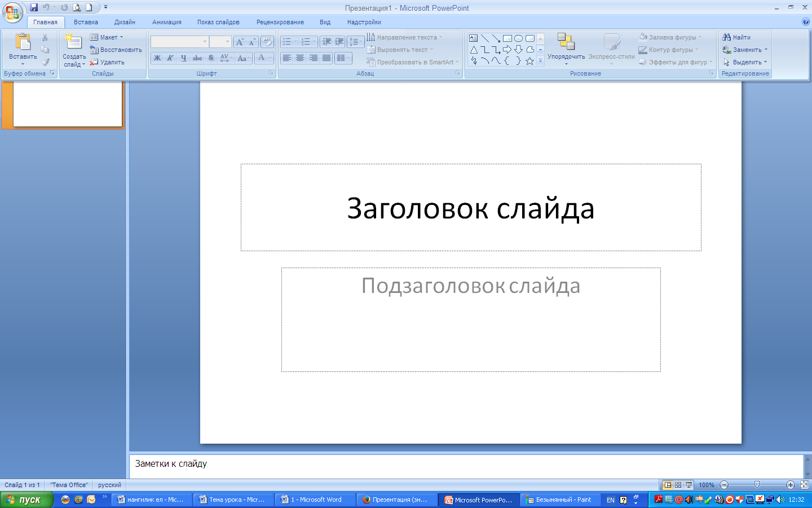
Task: Open the Вставка tab
Action: pyautogui.click(x=86, y=22)
